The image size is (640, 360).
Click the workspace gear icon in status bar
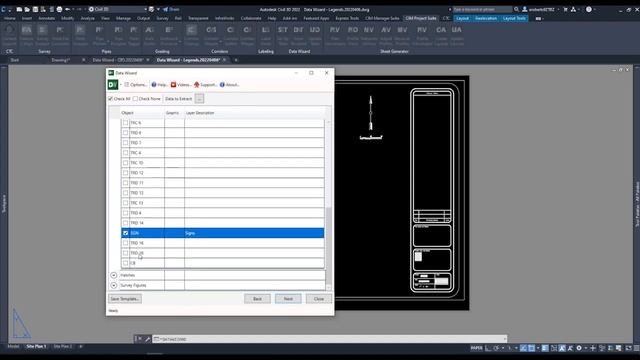(579, 348)
